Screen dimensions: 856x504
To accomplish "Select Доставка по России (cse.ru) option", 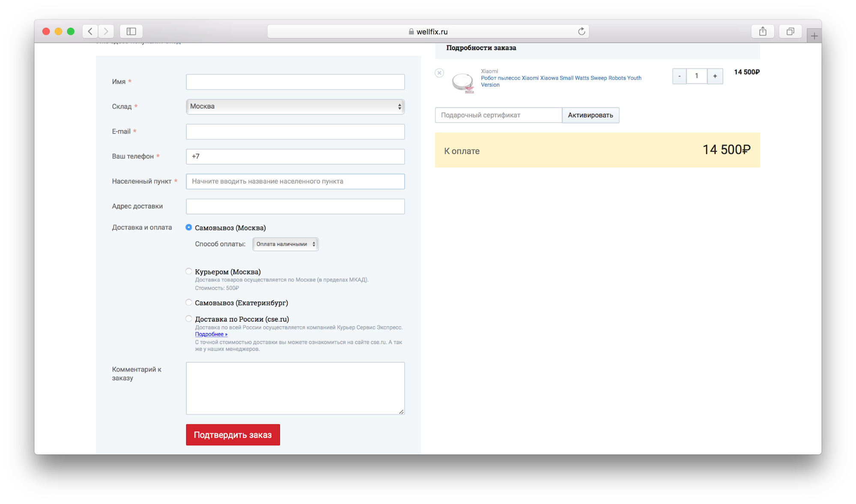I will point(189,319).
